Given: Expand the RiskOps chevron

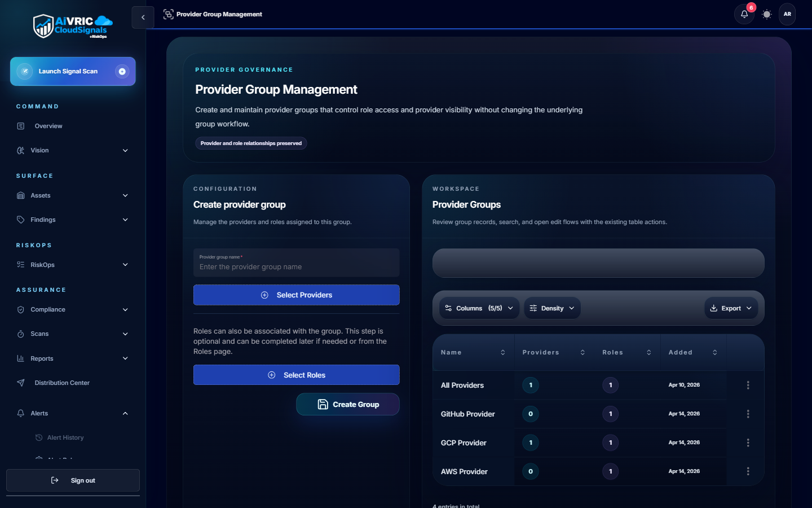Looking at the screenshot, I should pyautogui.click(x=125, y=265).
